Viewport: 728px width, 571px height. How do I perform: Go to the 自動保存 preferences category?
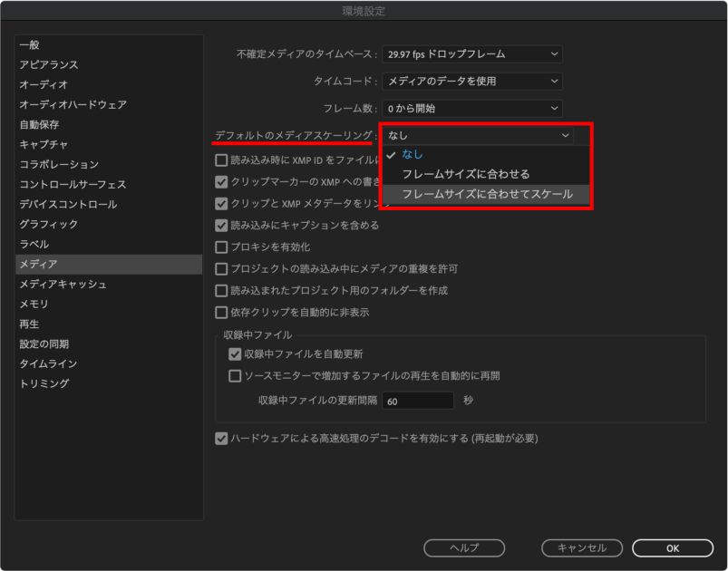pyautogui.click(x=40, y=125)
